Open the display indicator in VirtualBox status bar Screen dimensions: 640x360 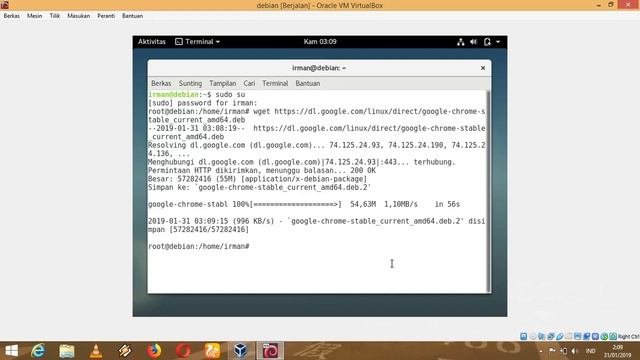(x=578, y=336)
